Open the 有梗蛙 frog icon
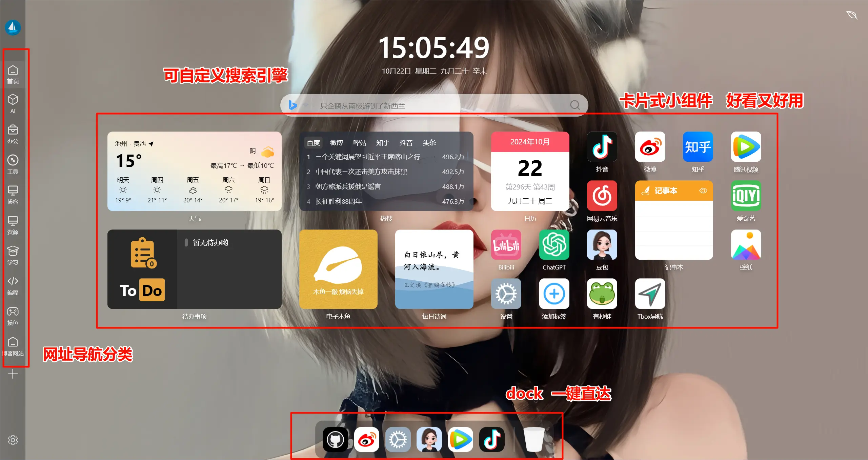This screenshot has width=868, height=460. coord(602,294)
